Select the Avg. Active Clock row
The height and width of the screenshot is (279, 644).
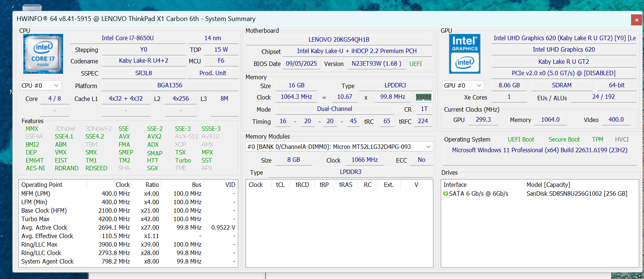(x=128, y=227)
